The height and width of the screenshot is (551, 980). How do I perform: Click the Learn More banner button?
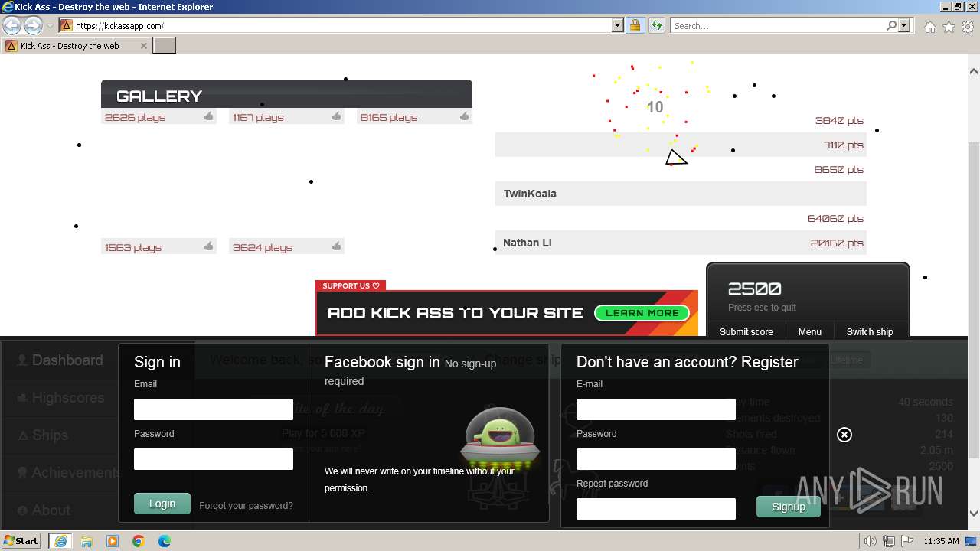(x=642, y=313)
